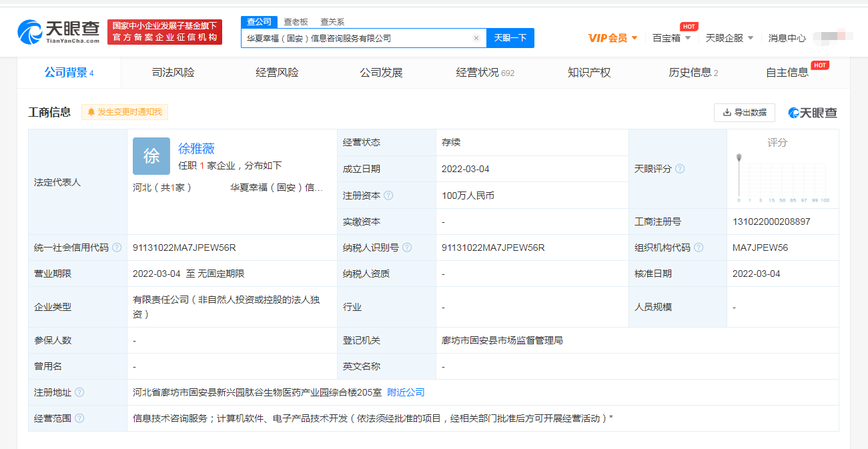Screen dimensions: 868x449
Task: Expand the 天眼企服 dropdown menu
Action: pos(729,38)
